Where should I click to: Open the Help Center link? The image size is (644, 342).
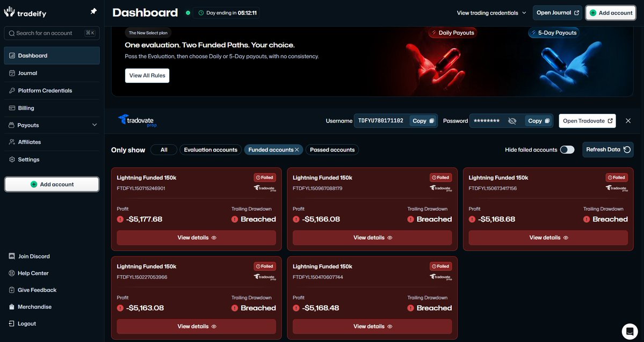pos(28,273)
